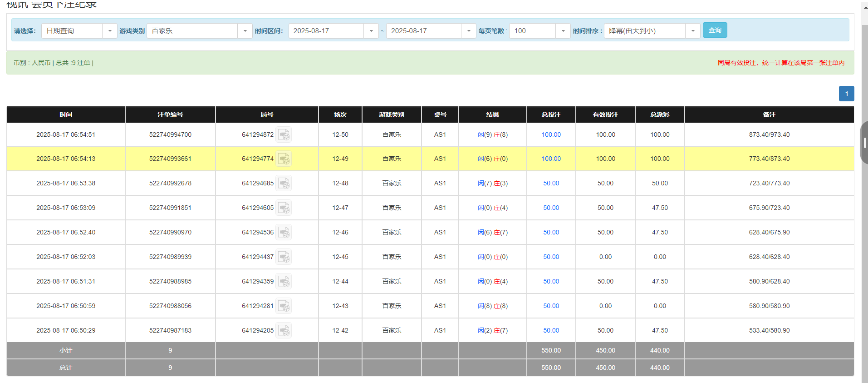Screen dimensions: 868x383
Task: Click replay icon beside round 641294359
Action: click(x=284, y=282)
